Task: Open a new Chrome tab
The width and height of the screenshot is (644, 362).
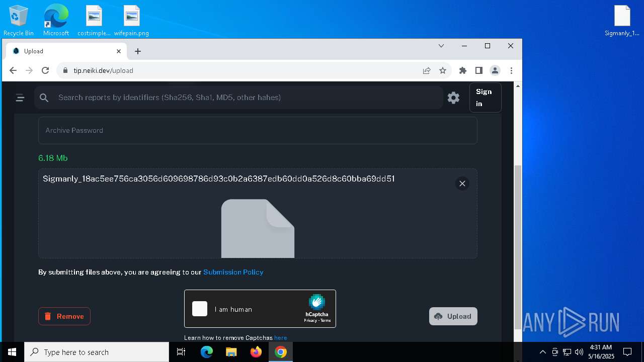Action: coord(138,51)
